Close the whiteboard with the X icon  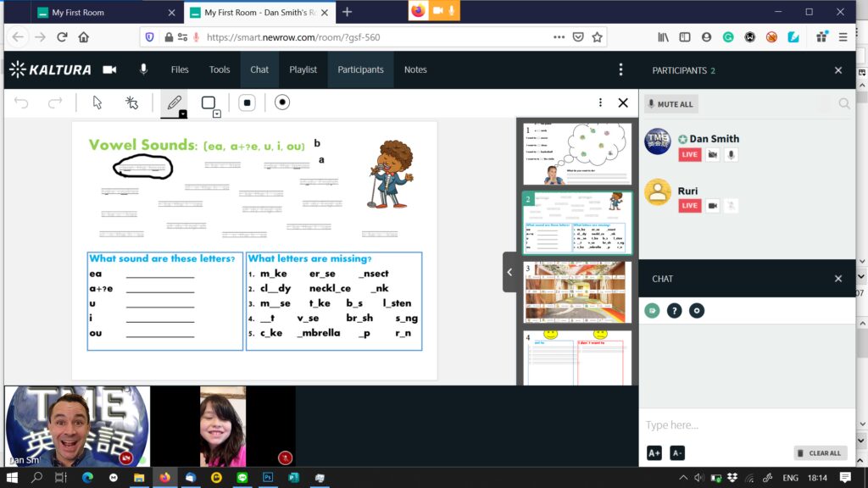tap(623, 103)
